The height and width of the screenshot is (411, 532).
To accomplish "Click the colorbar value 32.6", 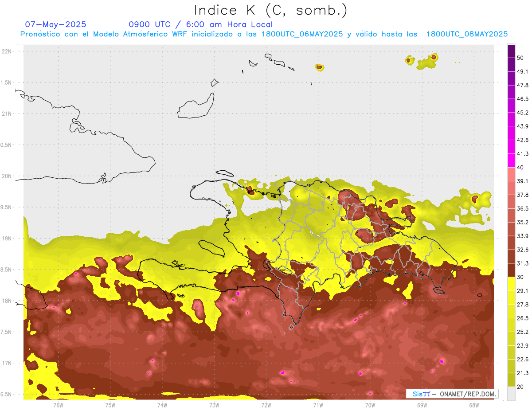I will click(x=523, y=250).
